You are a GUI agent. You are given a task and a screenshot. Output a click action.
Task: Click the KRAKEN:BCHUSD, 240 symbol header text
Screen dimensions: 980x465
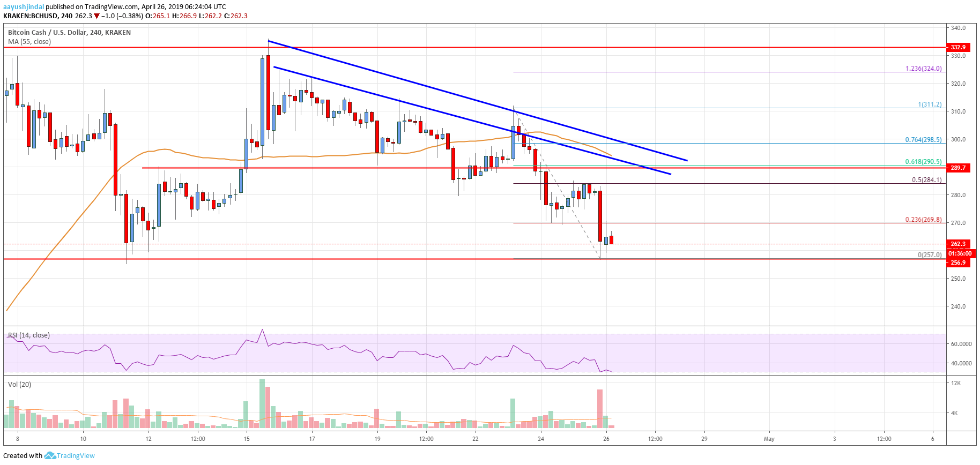pyautogui.click(x=38, y=16)
